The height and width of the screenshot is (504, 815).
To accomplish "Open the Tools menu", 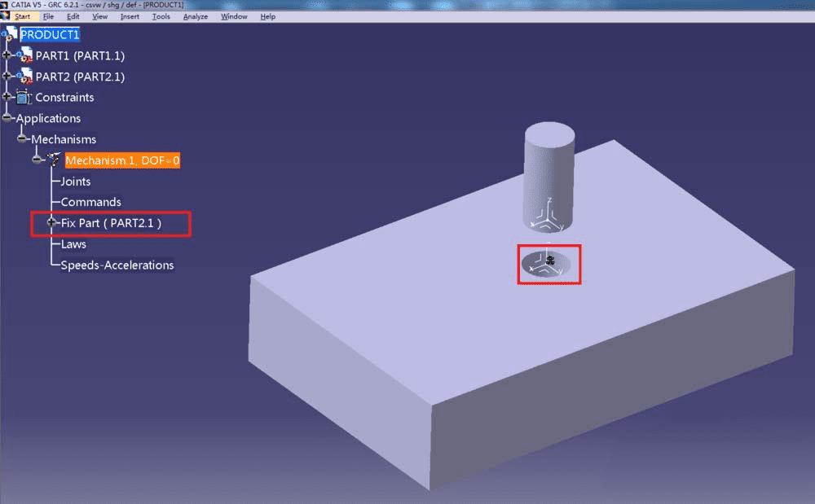I will [161, 16].
